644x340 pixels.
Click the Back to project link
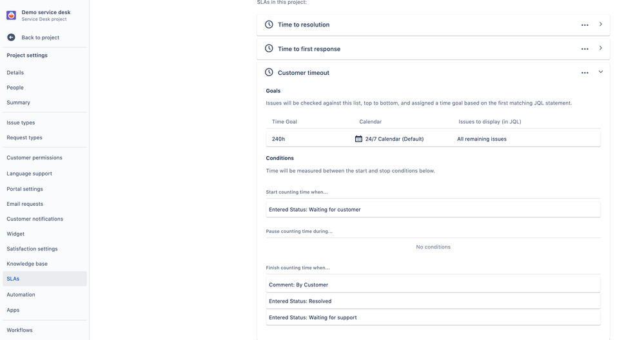pyautogui.click(x=40, y=37)
